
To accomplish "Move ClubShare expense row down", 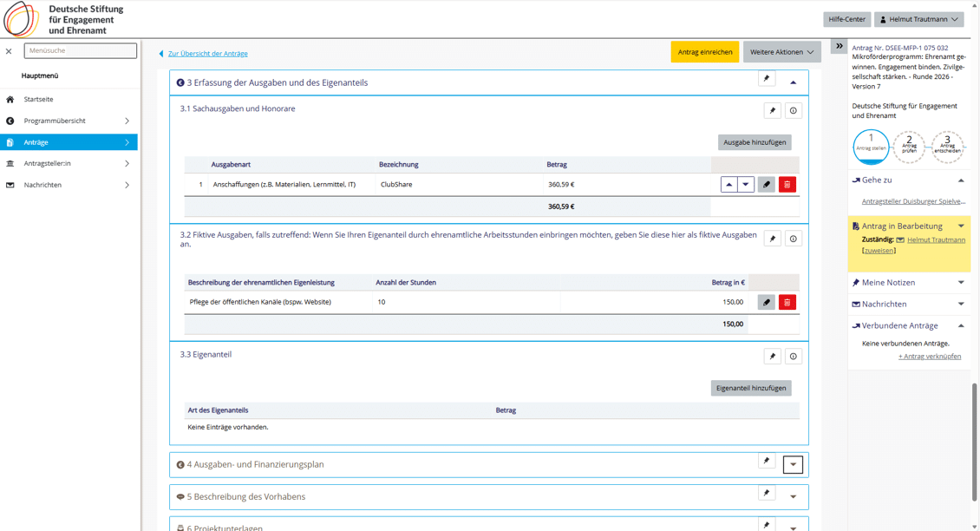I will [x=746, y=185].
